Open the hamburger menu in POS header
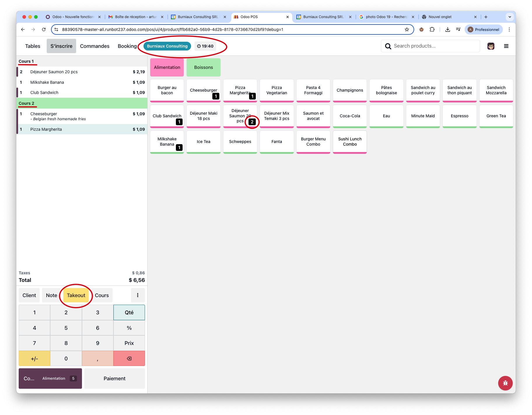This screenshot has height=415, width=532. point(506,46)
